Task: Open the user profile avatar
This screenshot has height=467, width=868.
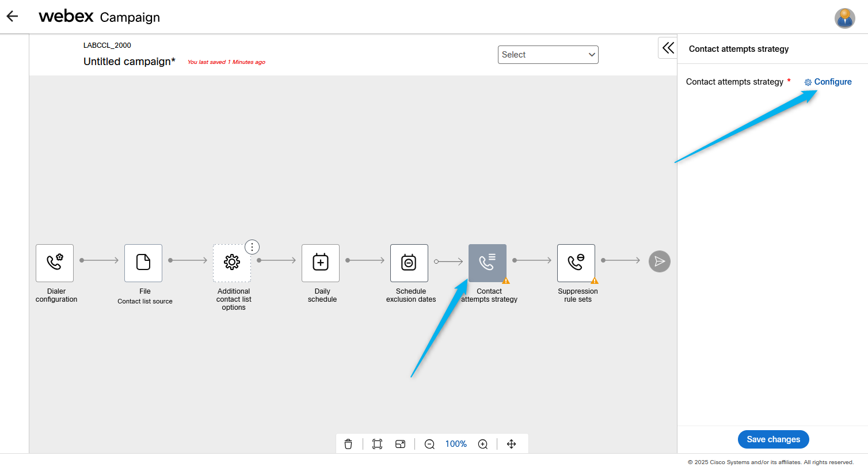Action: pos(844,18)
